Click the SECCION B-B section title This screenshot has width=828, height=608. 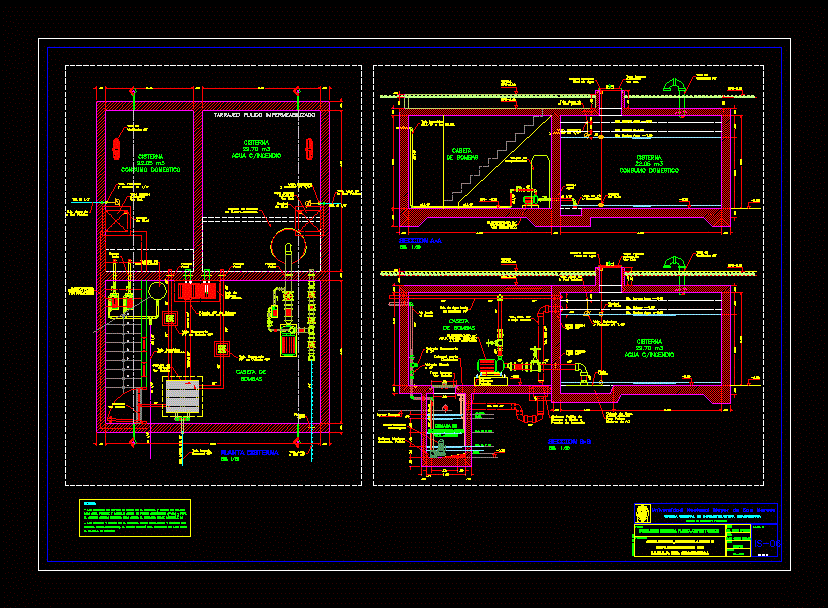569,442
